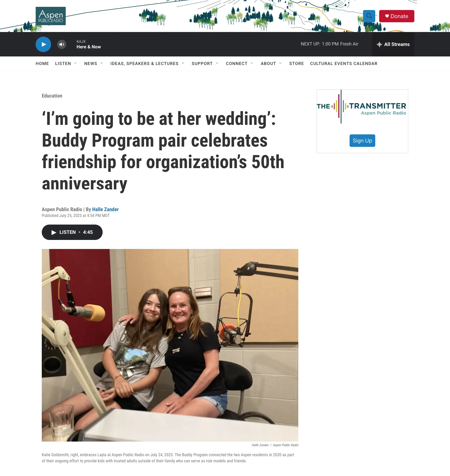Go to the Home menu item
Viewport: 450px width, 476px height.
[42, 64]
